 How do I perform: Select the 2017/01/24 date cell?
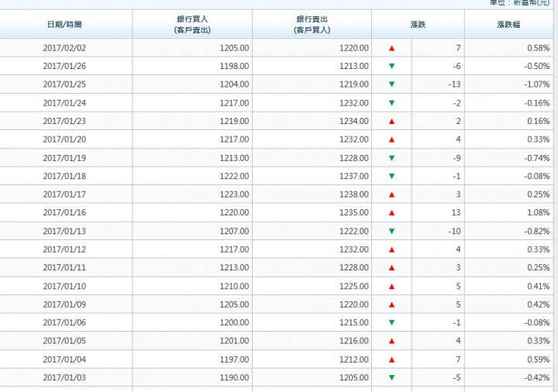click(64, 103)
